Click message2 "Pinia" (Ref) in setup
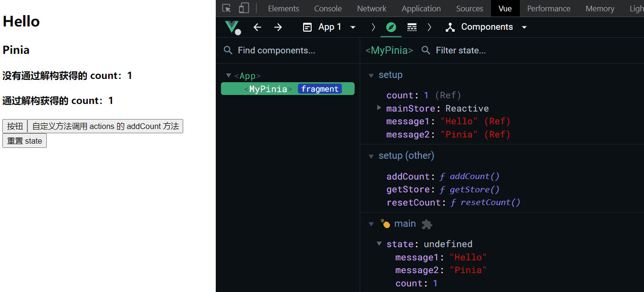Image resolution: width=644 pixels, height=292 pixels. pyautogui.click(x=449, y=135)
